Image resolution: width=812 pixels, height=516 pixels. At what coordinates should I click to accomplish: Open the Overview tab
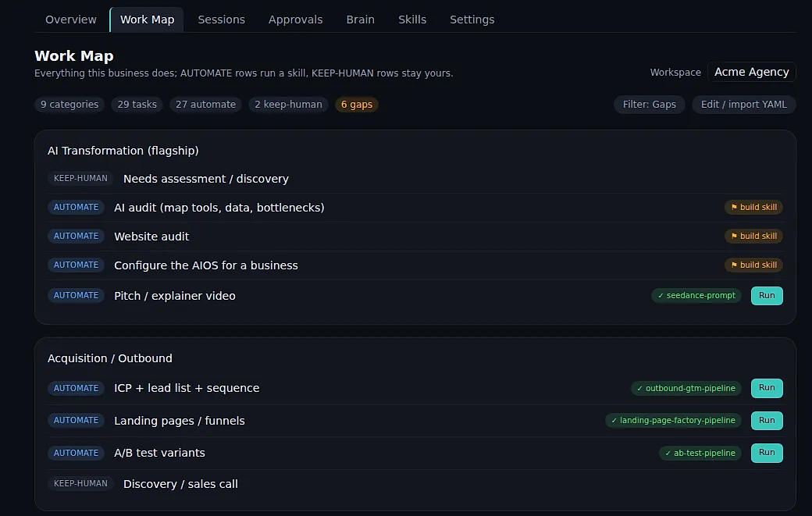[x=70, y=20]
